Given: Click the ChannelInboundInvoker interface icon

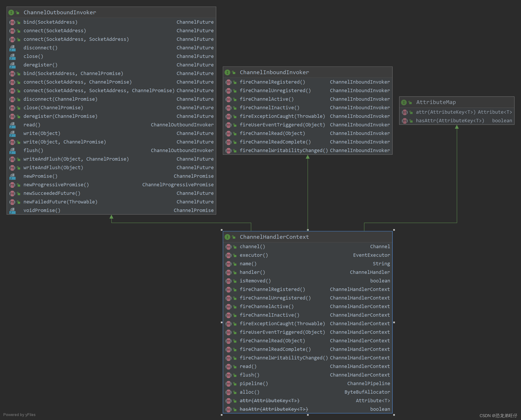Looking at the screenshot, I should [227, 72].
